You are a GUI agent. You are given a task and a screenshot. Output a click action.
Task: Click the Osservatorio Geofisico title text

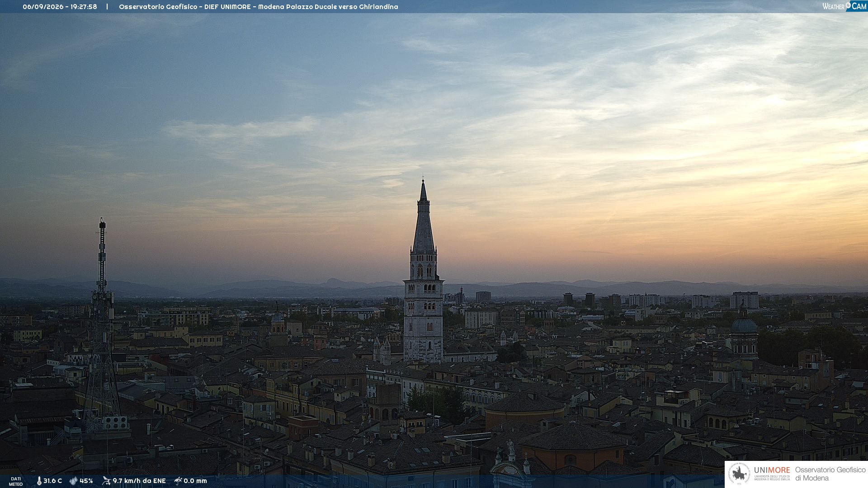(158, 7)
